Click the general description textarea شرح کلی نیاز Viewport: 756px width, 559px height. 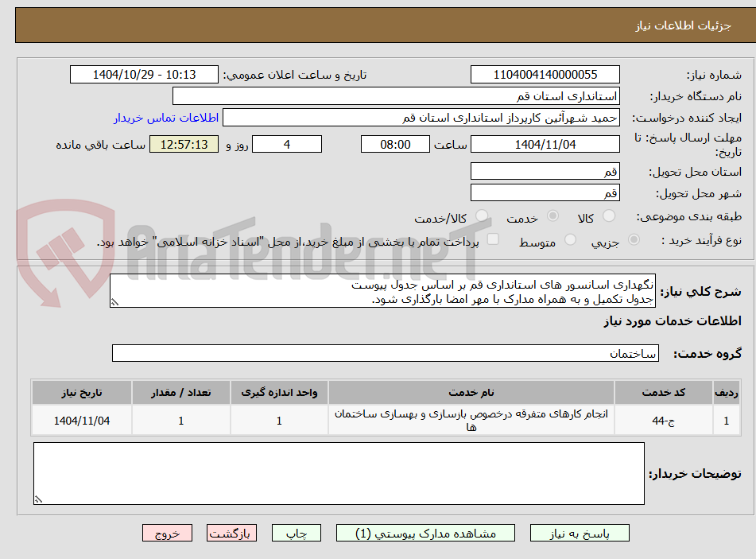383,291
